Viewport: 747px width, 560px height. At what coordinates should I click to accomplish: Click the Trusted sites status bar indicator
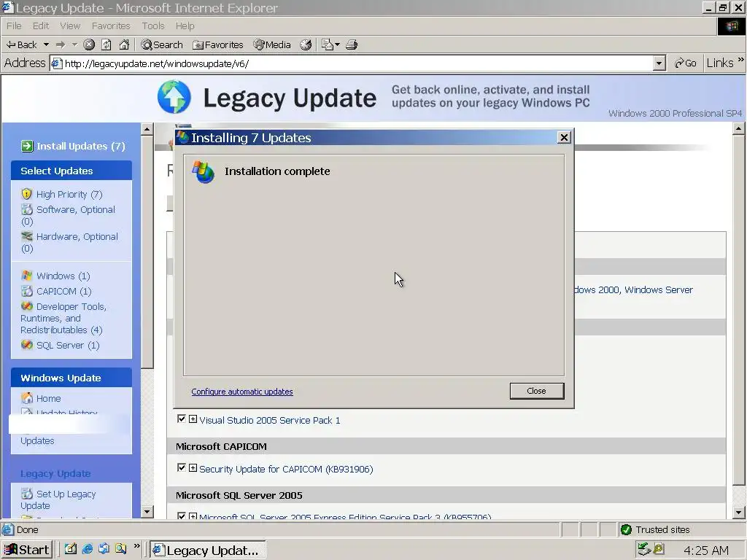click(656, 529)
